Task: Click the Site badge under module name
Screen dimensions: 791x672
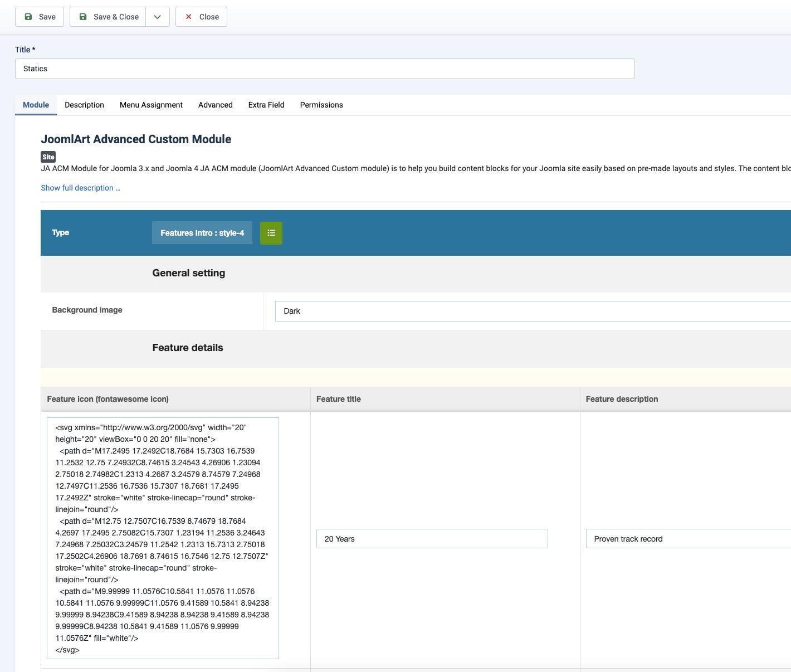Action: coord(48,157)
